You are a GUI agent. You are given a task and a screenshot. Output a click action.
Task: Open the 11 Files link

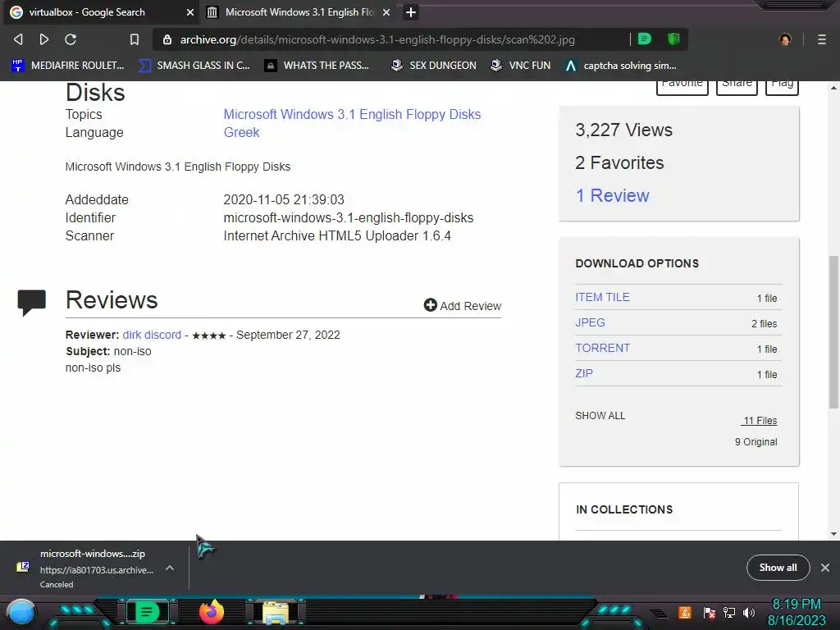click(x=759, y=421)
